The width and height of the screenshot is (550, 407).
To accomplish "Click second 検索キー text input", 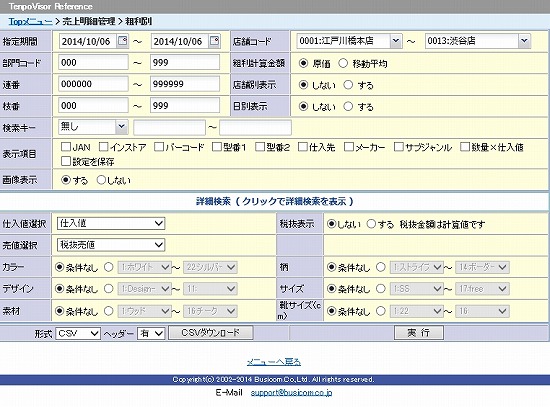I will coord(255,127).
